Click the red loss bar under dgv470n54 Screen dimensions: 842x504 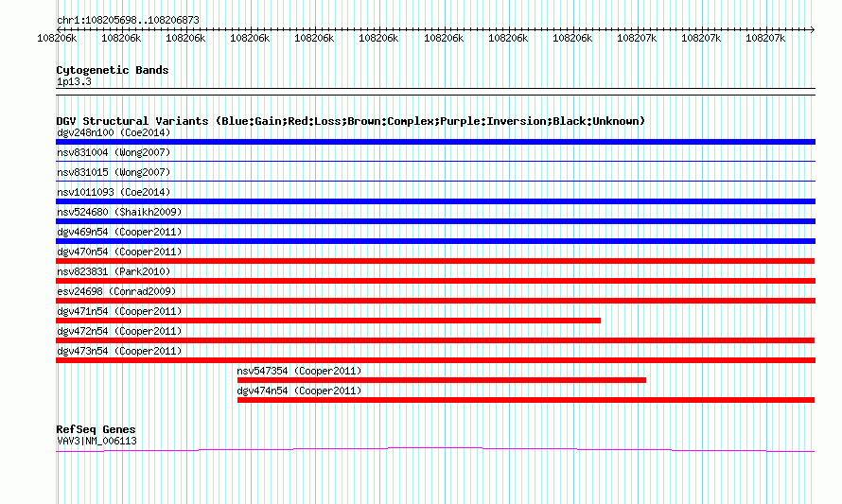(435, 261)
